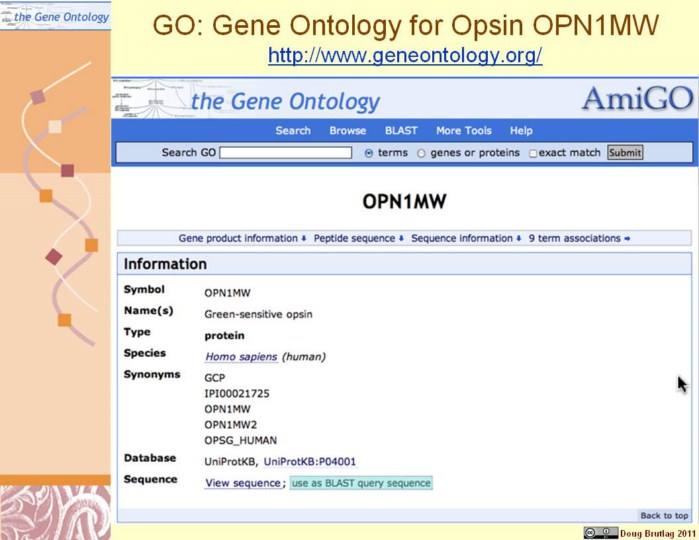The width and height of the screenshot is (699, 540).
Task: Select the 'terms' radio button
Action: point(369,153)
